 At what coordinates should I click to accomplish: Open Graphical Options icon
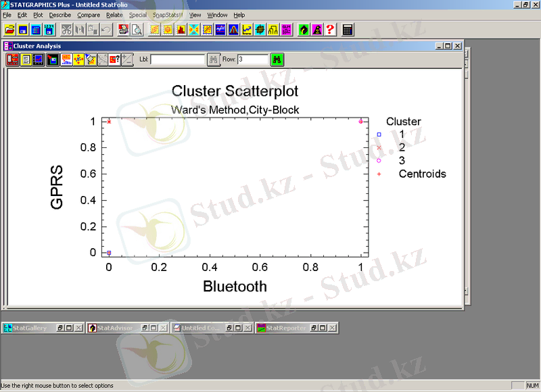[39, 59]
